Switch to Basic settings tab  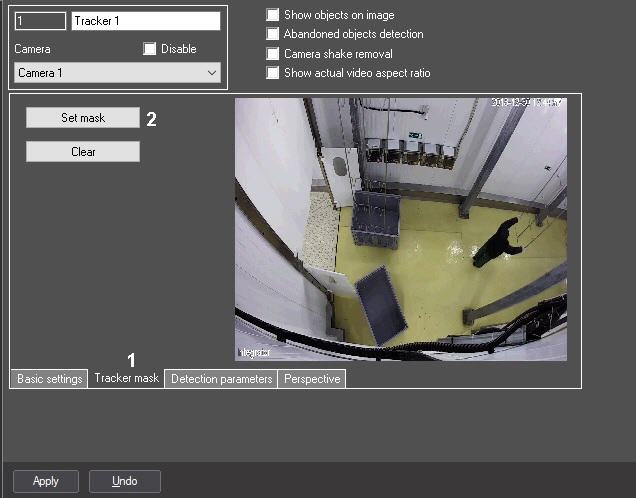point(49,379)
